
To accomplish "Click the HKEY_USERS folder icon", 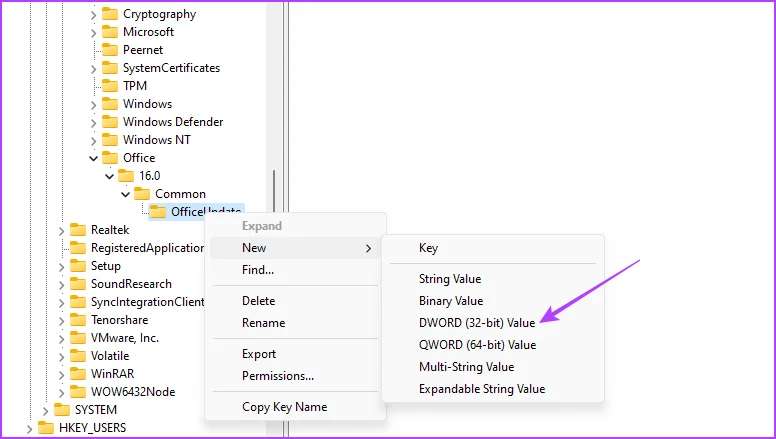I will click(x=46, y=428).
